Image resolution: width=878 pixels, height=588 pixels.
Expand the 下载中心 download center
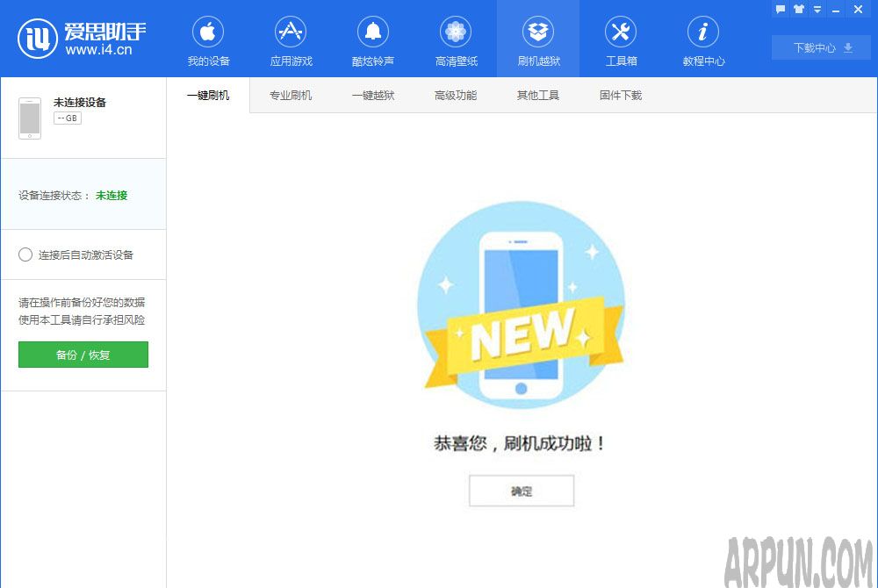coord(819,48)
